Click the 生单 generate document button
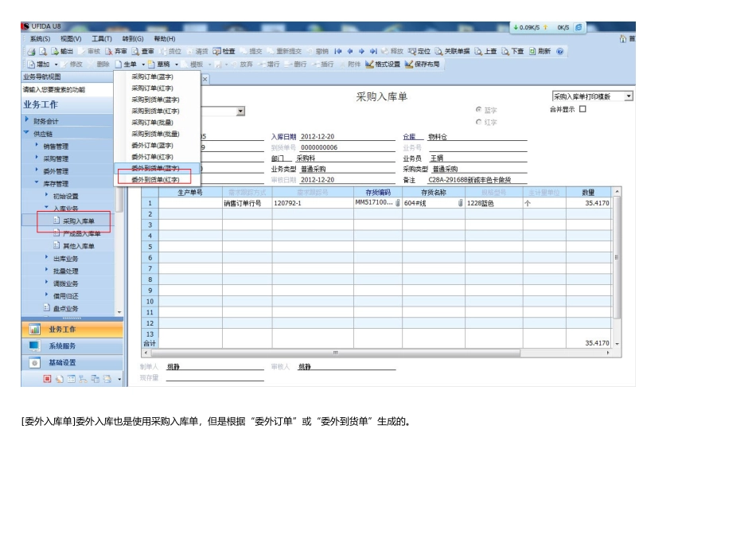 [x=127, y=64]
